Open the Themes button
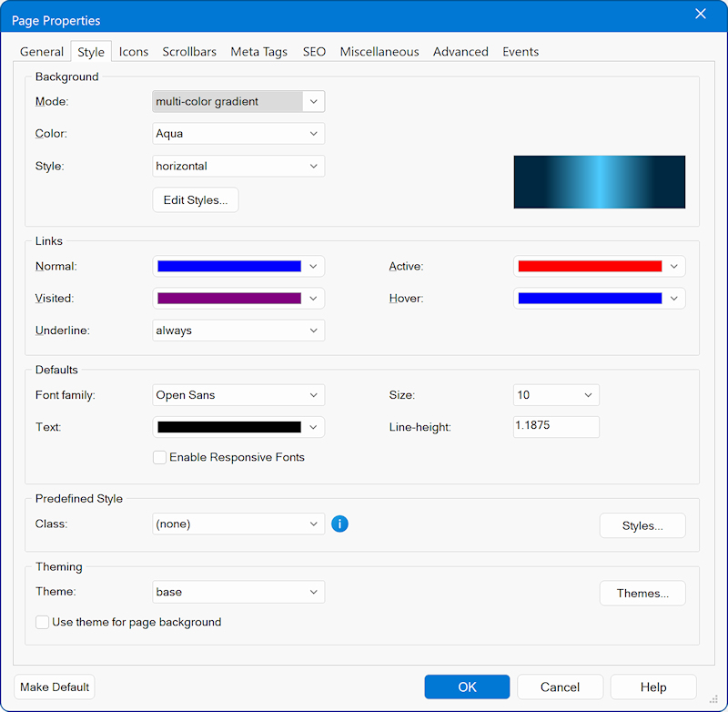This screenshot has width=728, height=712. point(642,593)
